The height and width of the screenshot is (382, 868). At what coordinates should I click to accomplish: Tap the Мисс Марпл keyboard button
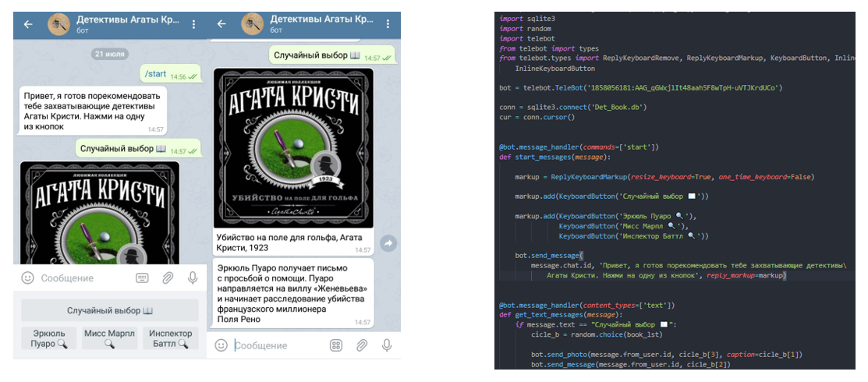110,338
